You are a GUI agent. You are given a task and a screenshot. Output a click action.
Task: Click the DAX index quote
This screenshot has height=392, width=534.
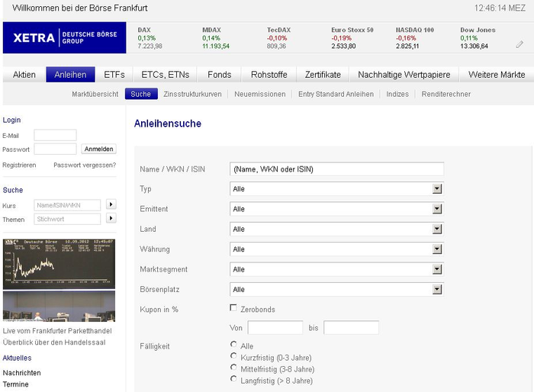point(150,38)
